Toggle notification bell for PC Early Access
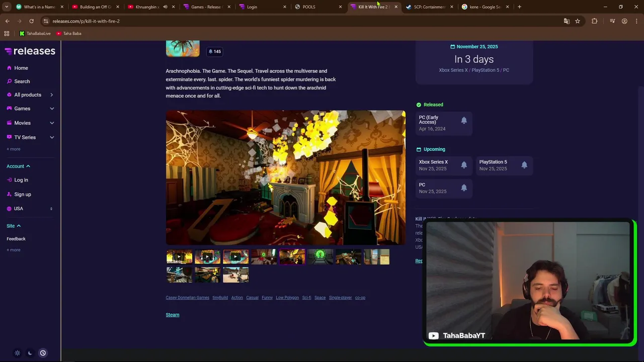 [x=464, y=121]
